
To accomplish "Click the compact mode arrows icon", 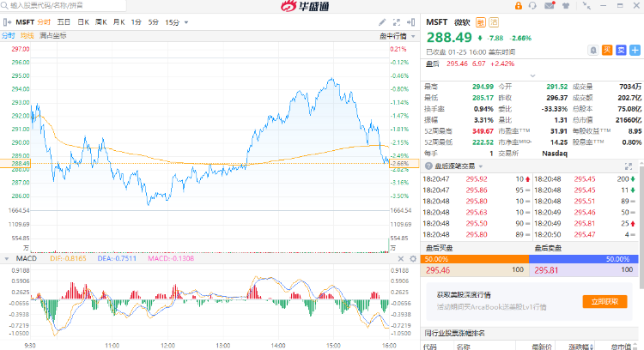I will click(x=586, y=6).
